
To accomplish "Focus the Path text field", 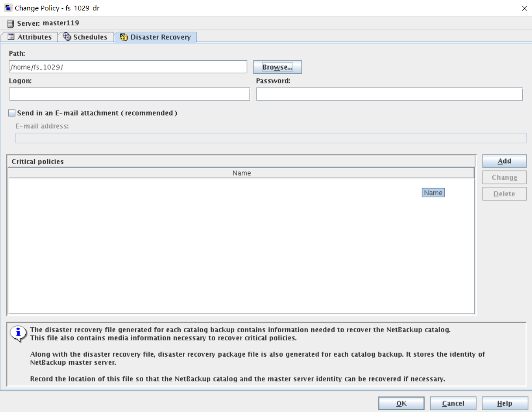I will coord(128,67).
